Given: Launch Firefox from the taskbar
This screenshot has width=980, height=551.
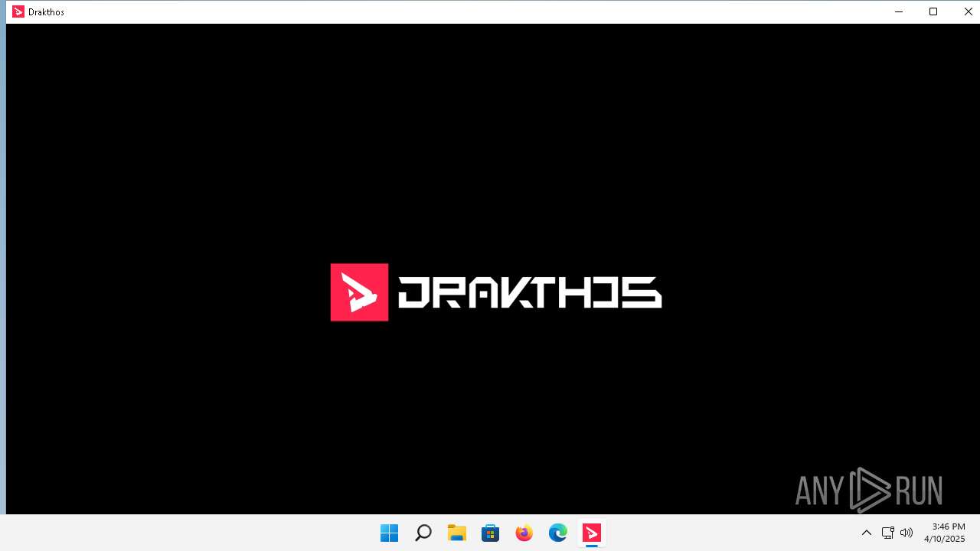Looking at the screenshot, I should (x=524, y=533).
